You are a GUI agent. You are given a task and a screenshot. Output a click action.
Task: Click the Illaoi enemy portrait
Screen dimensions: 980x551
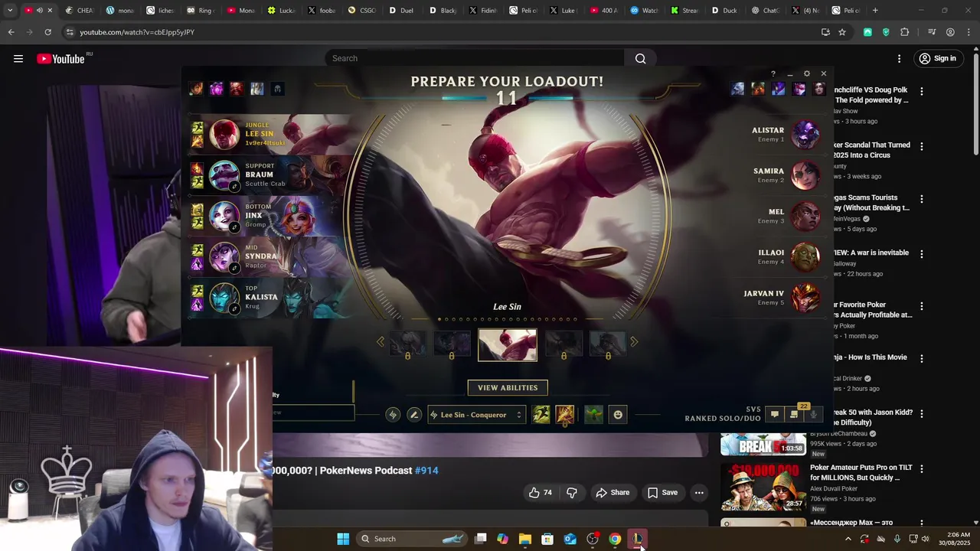point(805,257)
